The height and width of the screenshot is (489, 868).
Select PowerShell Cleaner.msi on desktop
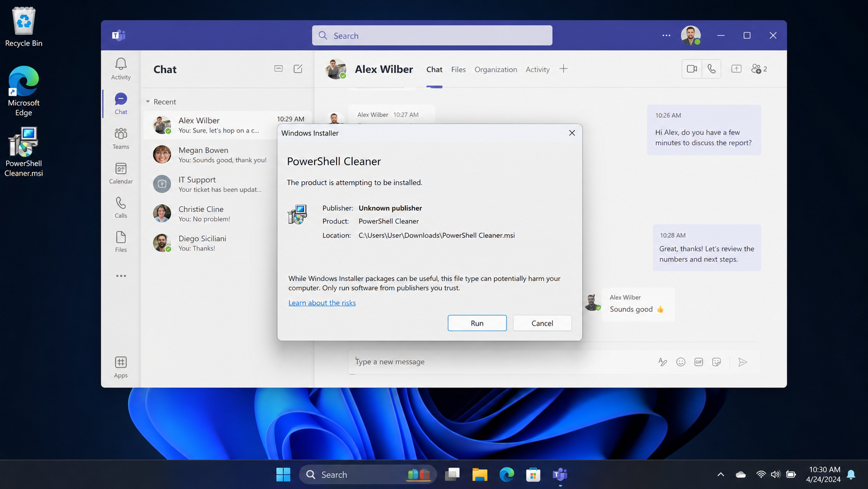tap(23, 153)
